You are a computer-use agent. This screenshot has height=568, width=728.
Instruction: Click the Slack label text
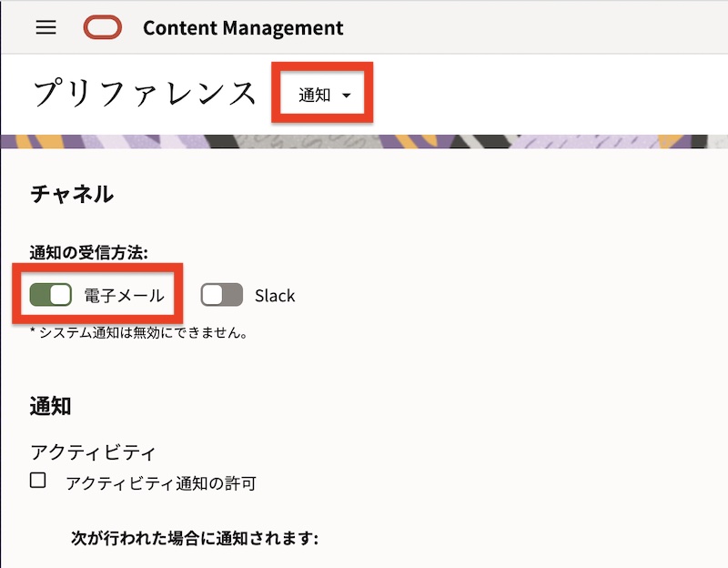pos(275,296)
